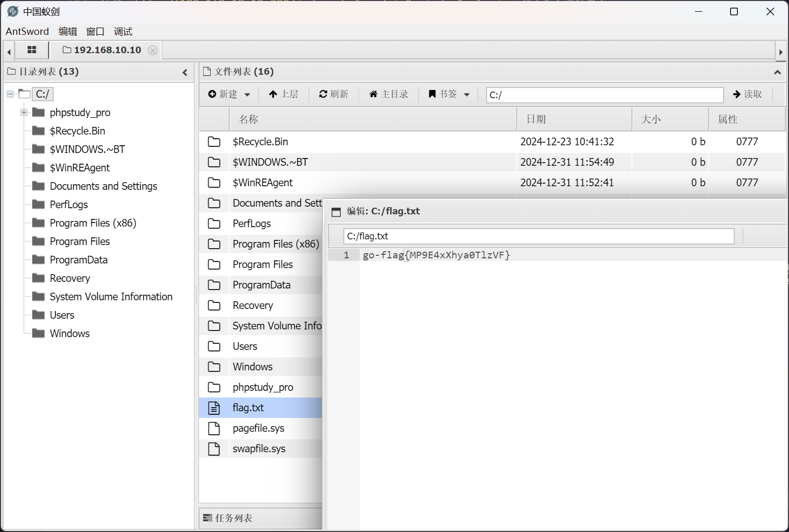
Task: Close the 192.168.10.10 tab
Action: 152,50
